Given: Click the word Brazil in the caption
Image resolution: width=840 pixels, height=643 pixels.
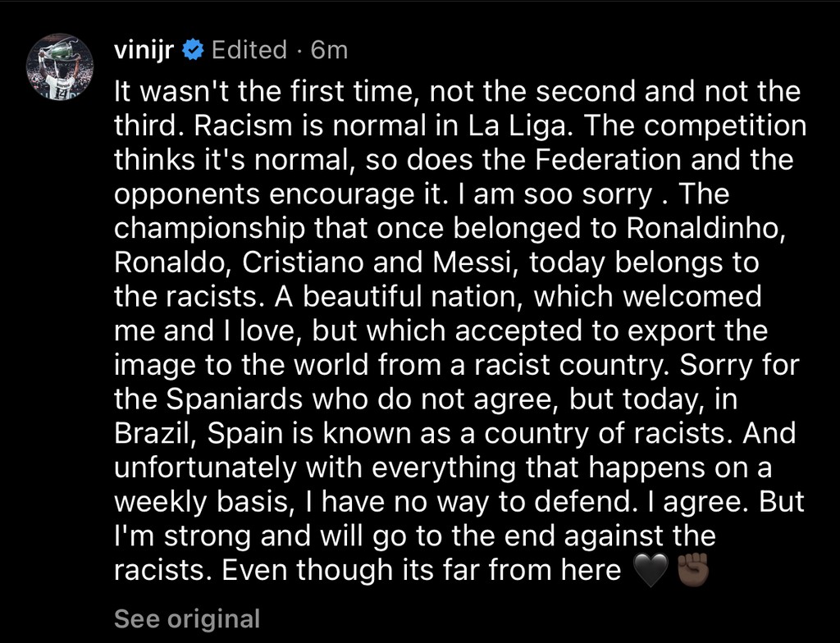Looking at the screenshot, I should (153, 432).
